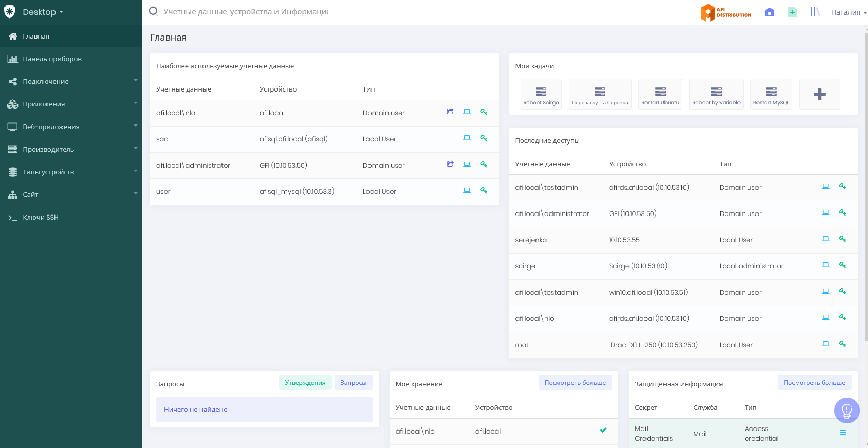Click the top search input field
Viewport: 868px width, 448px height.
[x=246, y=12]
